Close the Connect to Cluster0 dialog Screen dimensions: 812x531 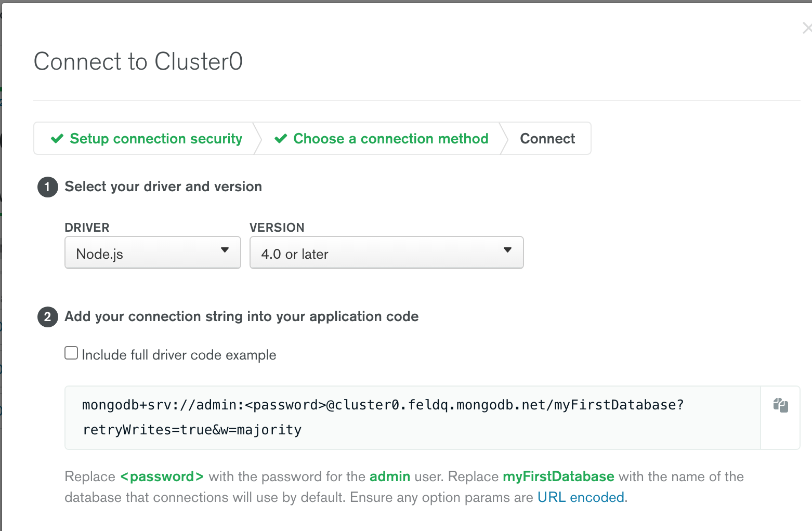(807, 28)
